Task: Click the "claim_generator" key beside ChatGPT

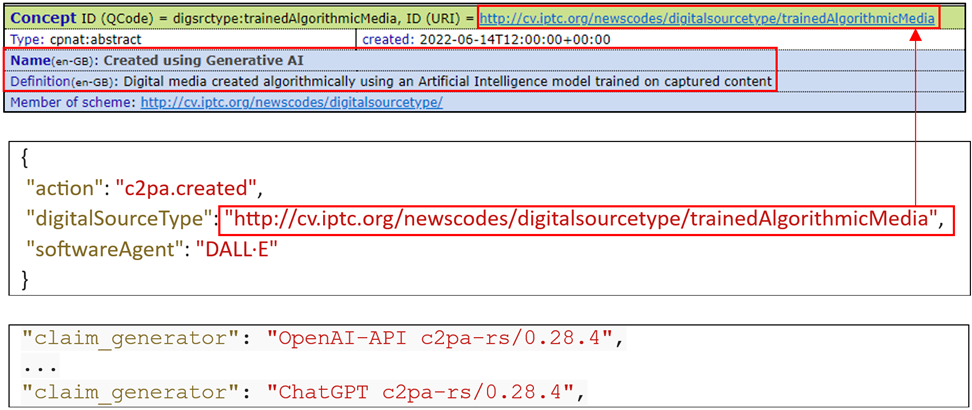Action: coord(133,391)
